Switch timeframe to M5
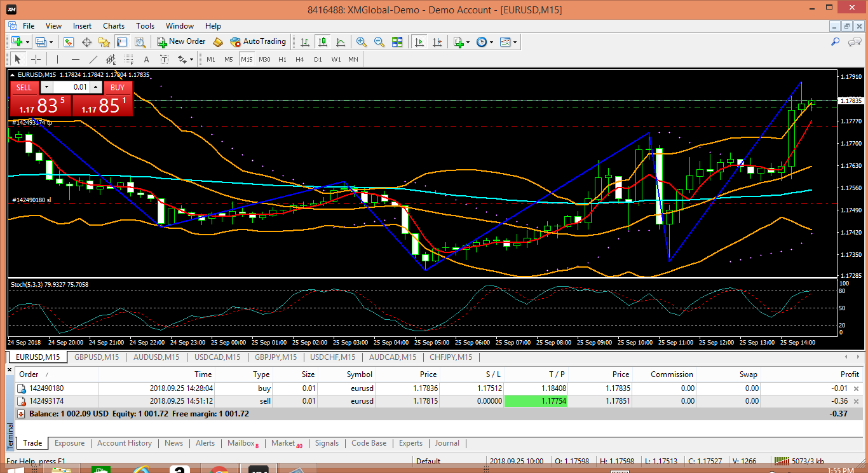The width and height of the screenshot is (868, 473). pos(229,59)
